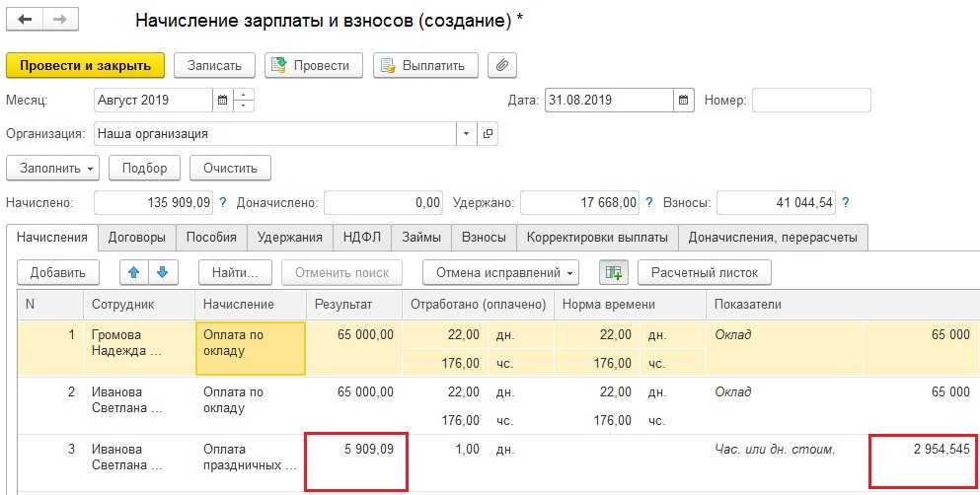Open the Корректировки выплаты tab

pyautogui.click(x=597, y=238)
